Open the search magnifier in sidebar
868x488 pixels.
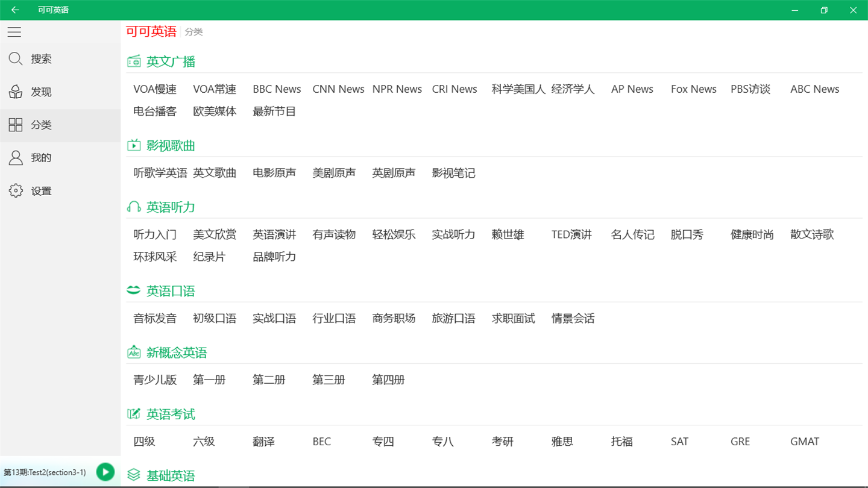coord(16,58)
